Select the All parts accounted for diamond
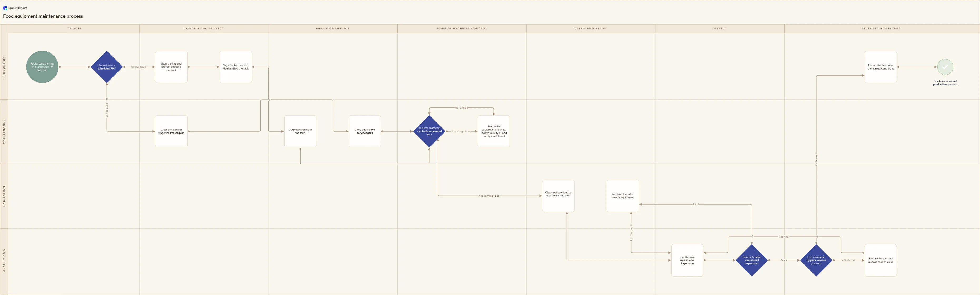Image resolution: width=980 pixels, height=295 pixels. 429,131
